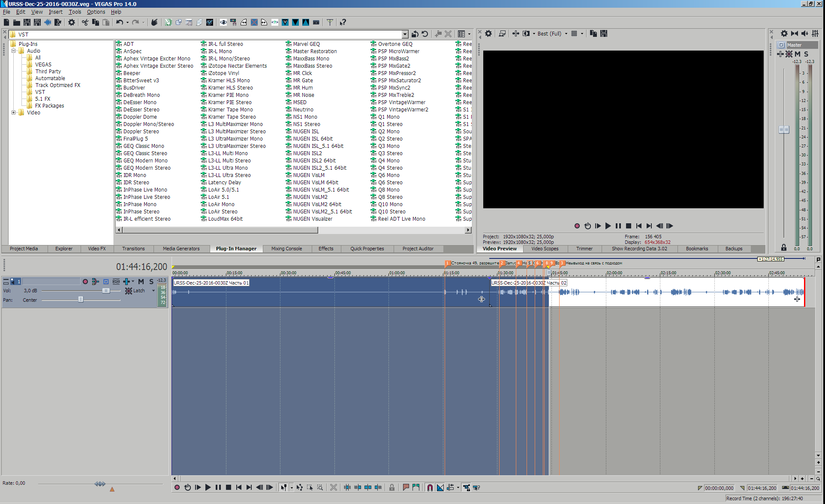Toggle Lock Envelopes to Events button
825x504 pixels.
click(466, 487)
